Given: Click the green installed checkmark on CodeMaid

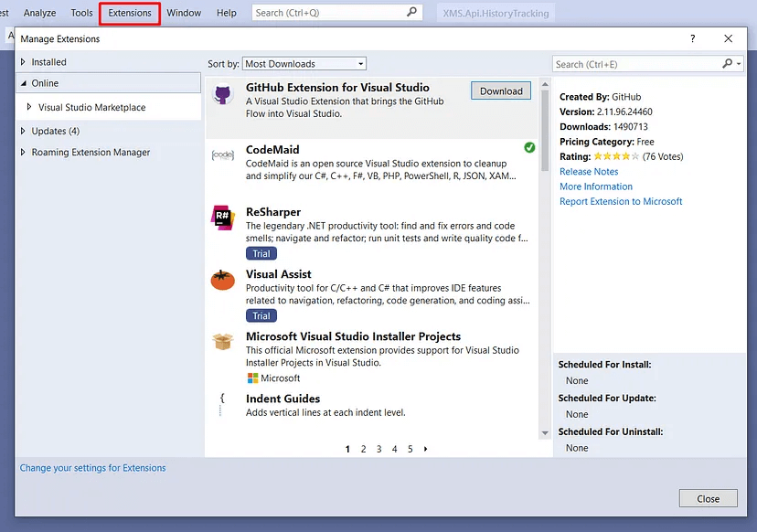Looking at the screenshot, I should pyautogui.click(x=529, y=147).
